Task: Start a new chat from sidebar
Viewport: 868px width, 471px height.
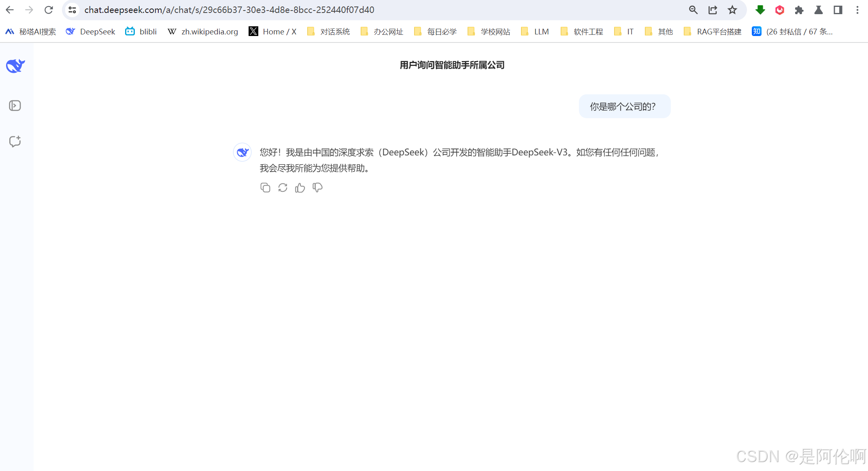Action: tap(15, 141)
